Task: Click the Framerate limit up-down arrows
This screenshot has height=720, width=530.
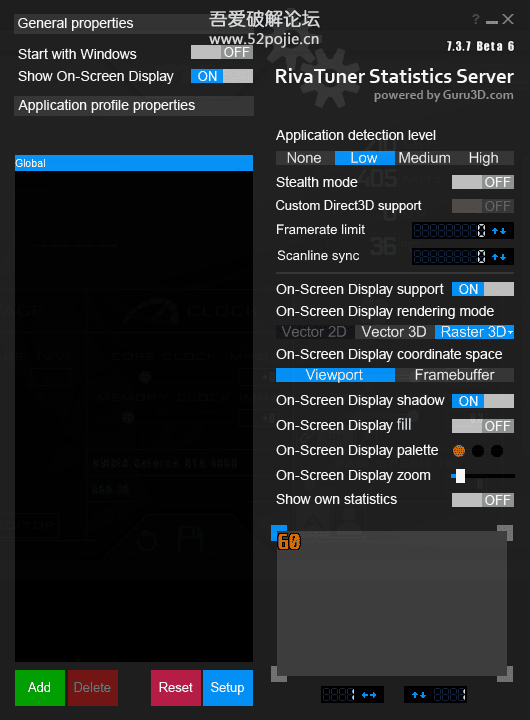Action: click(499, 231)
